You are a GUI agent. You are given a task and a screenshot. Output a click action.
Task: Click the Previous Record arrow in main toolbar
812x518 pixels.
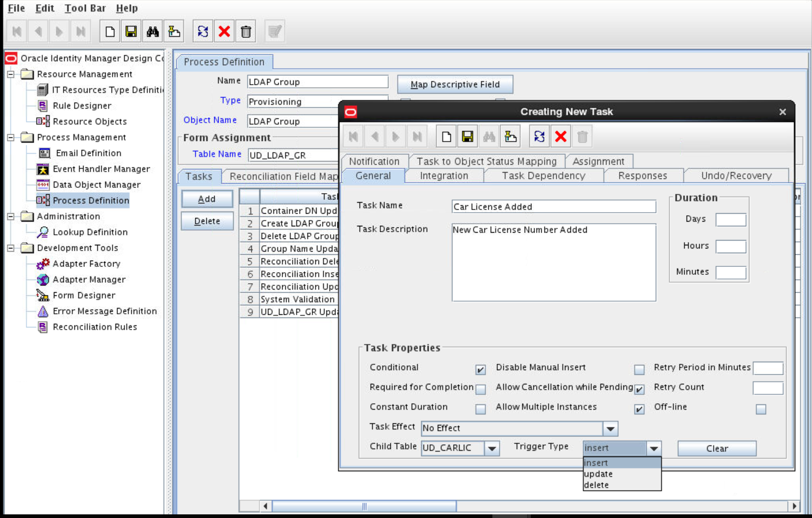[x=38, y=32]
